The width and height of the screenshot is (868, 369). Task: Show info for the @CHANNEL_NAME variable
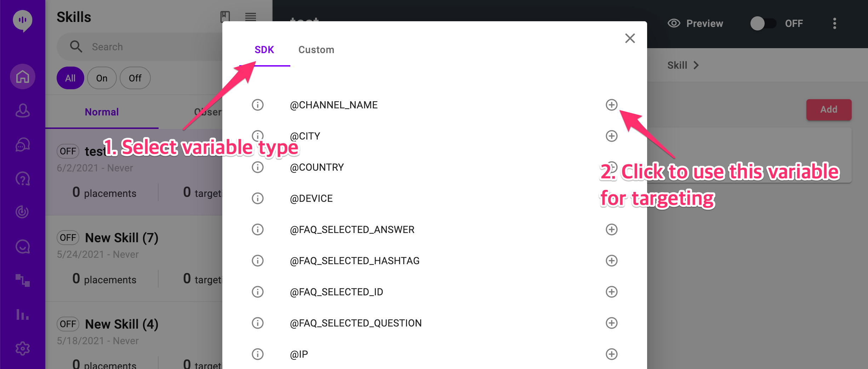(x=258, y=105)
